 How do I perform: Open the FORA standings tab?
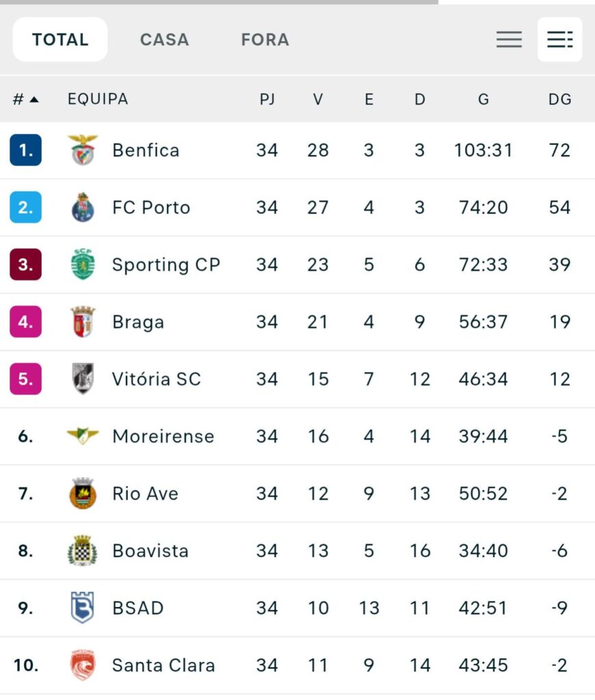click(265, 40)
